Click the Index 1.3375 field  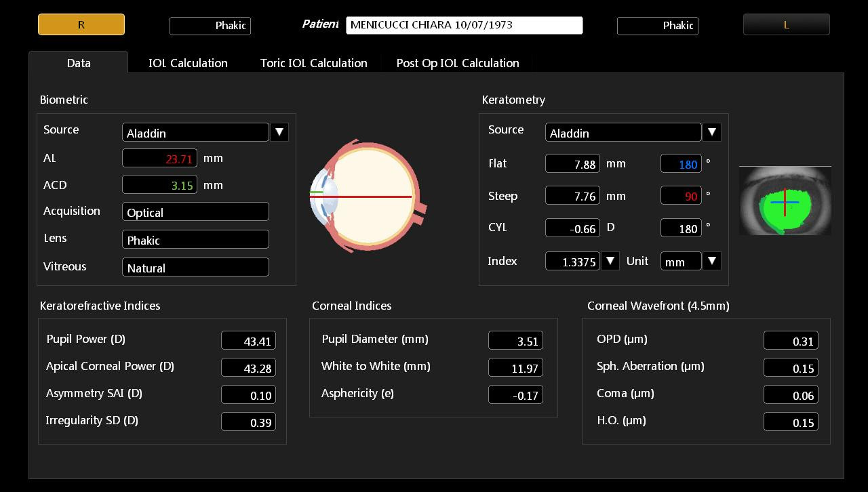[572, 261]
